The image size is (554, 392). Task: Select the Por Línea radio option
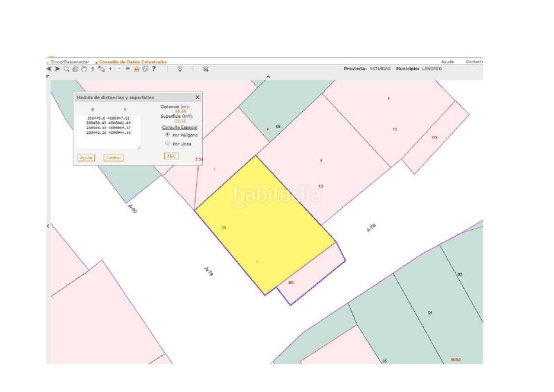167,143
